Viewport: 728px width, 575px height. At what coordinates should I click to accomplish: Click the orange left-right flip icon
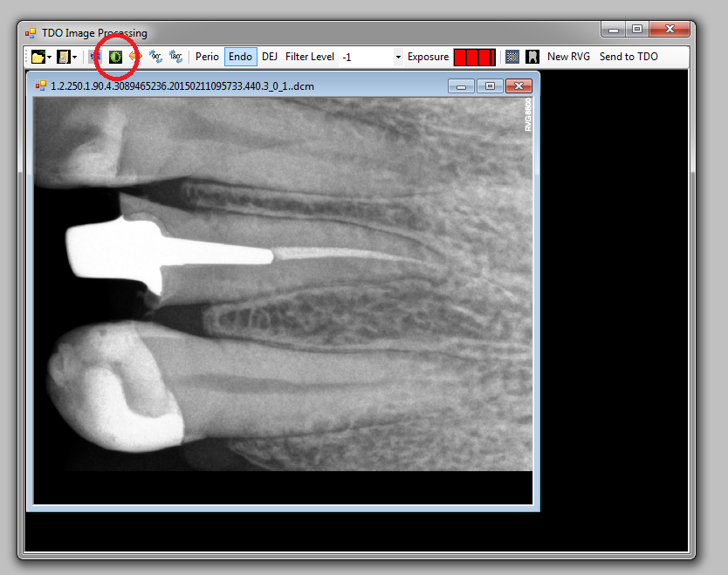[135, 57]
